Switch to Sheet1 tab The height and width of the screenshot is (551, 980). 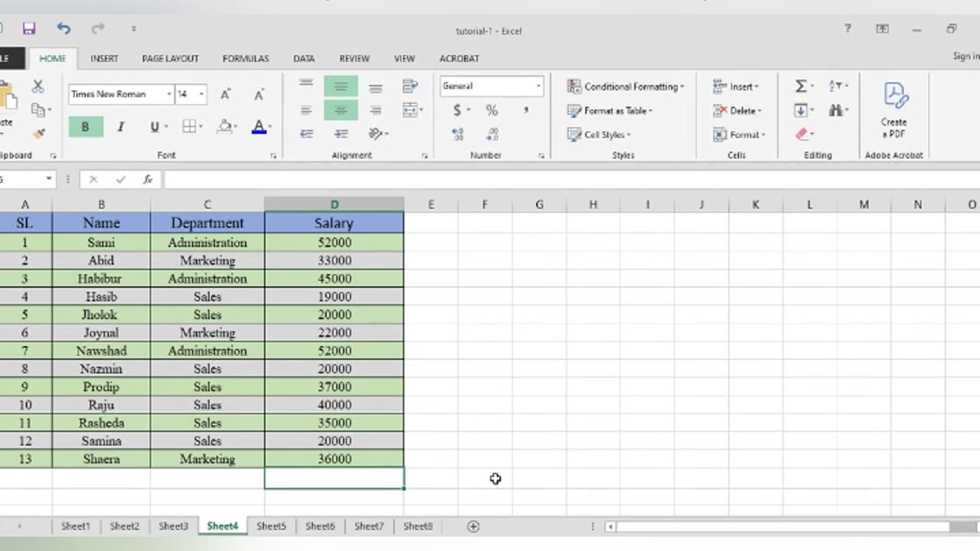coord(76,526)
